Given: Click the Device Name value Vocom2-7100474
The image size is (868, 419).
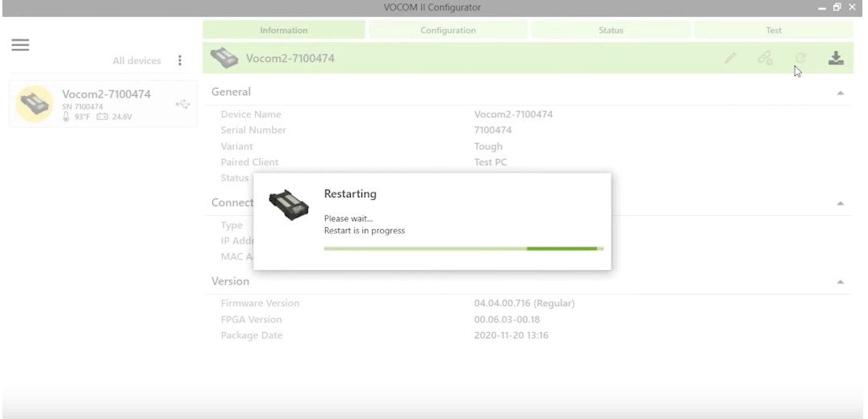Looking at the screenshot, I should (513, 114).
